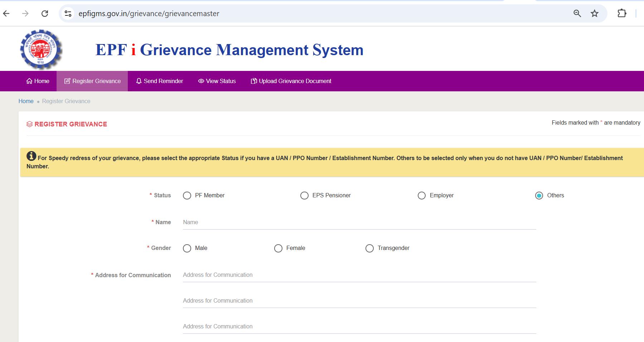
Task: Open the zoom magnifier in address bar
Action: click(577, 14)
